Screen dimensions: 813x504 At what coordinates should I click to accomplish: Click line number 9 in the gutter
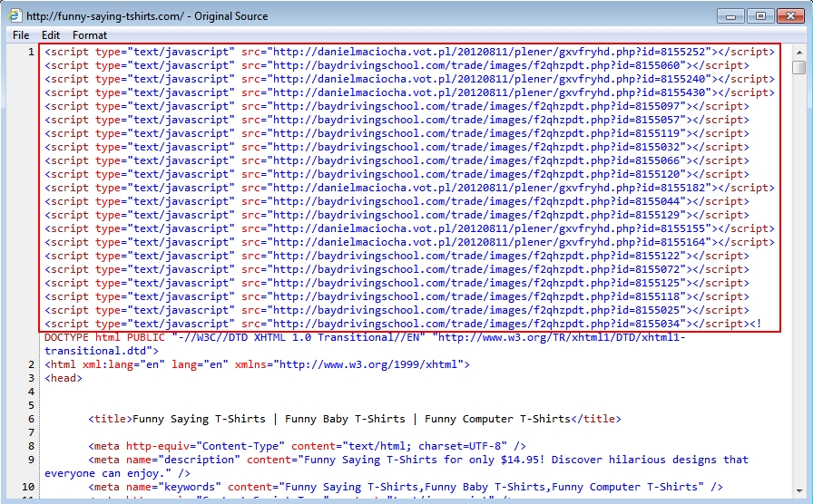click(31, 460)
